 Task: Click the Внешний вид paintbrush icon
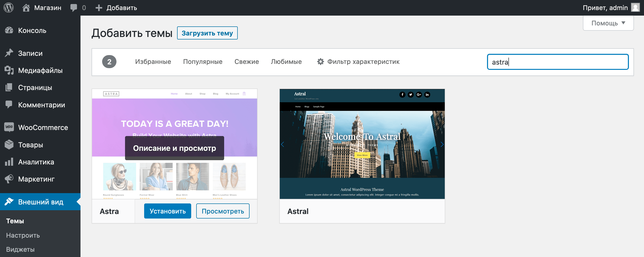click(9, 202)
